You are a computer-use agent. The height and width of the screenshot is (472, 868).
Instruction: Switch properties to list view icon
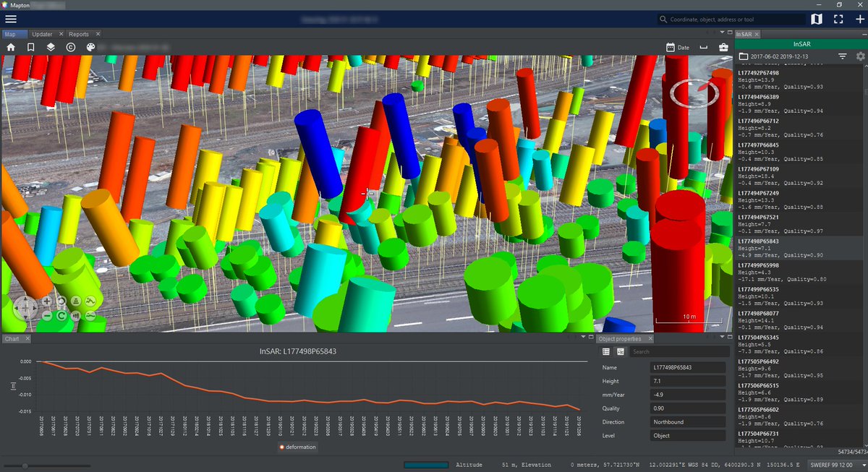pos(606,351)
